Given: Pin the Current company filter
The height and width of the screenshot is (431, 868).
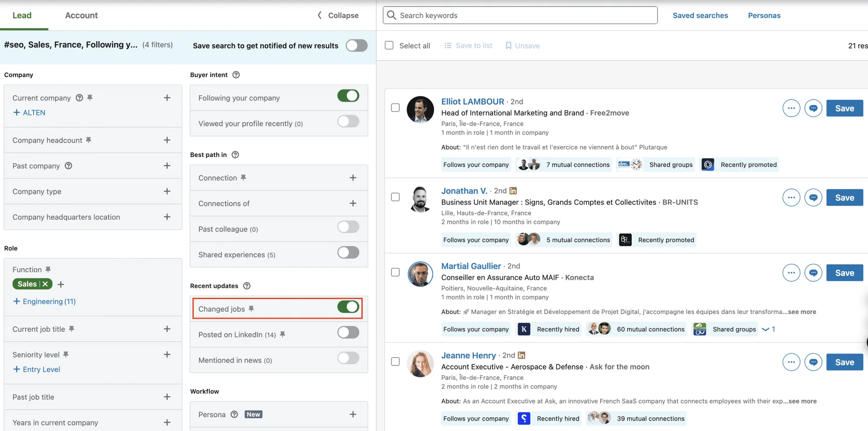Looking at the screenshot, I should coord(90,98).
